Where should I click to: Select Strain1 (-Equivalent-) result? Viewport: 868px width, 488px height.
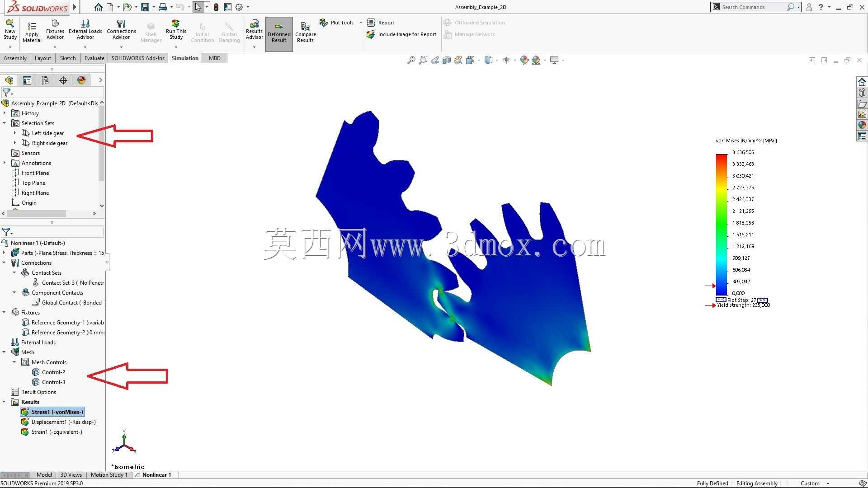[52, 432]
